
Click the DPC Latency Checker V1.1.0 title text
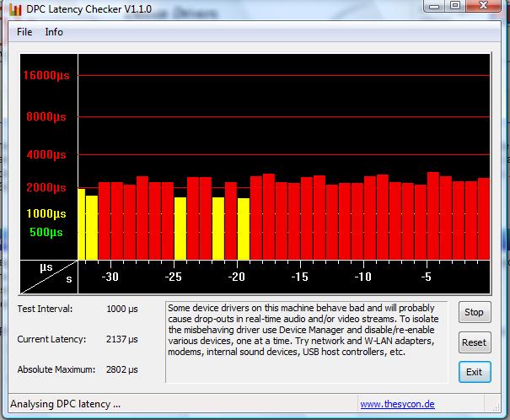(x=89, y=9)
